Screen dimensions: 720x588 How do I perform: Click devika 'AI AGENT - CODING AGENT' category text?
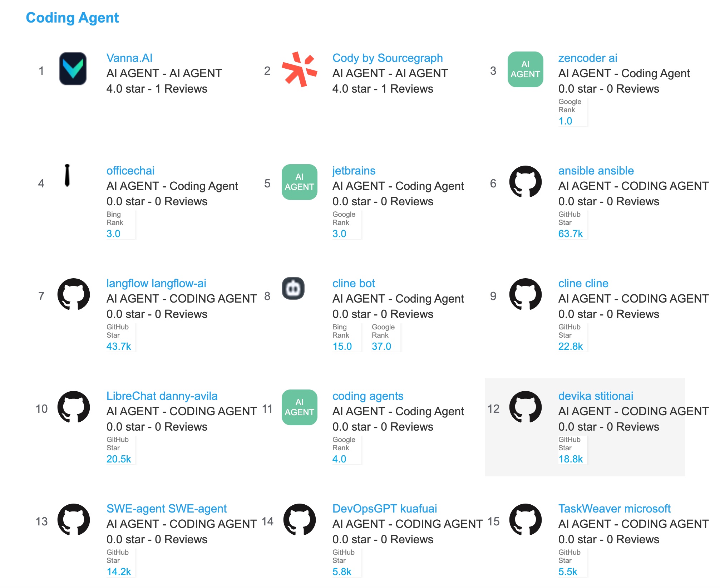coord(633,411)
